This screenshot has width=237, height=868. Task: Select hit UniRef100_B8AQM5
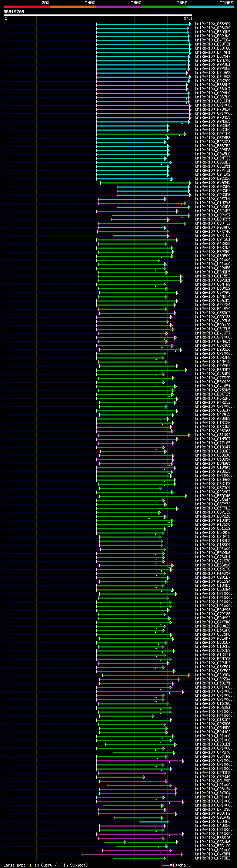(x=213, y=32)
